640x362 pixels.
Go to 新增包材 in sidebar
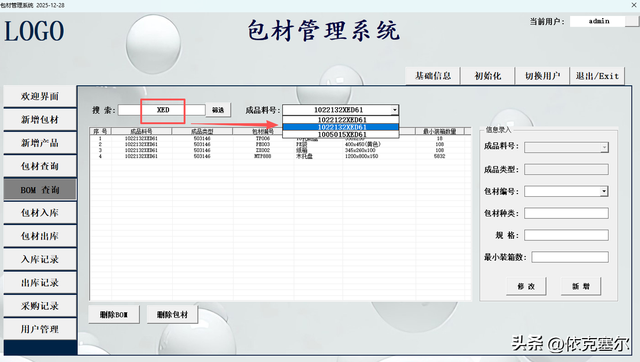pyautogui.click(x=40, y=120)
